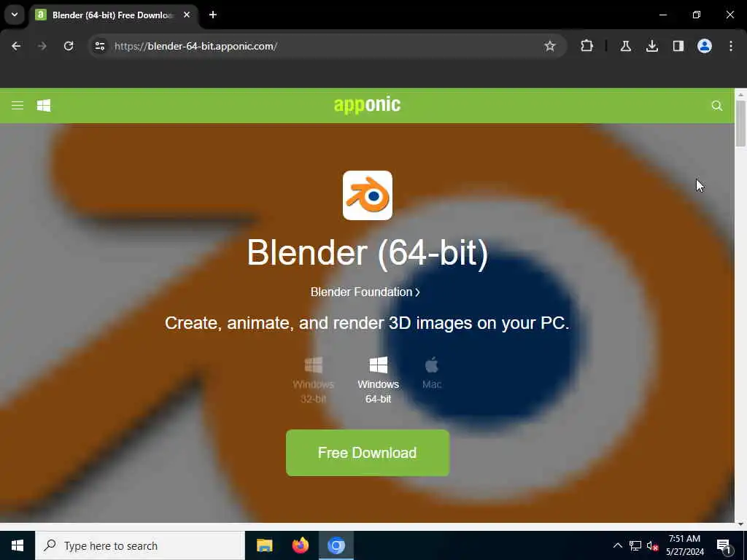Click the muted volume tray icon

click(x=652, y=545)
